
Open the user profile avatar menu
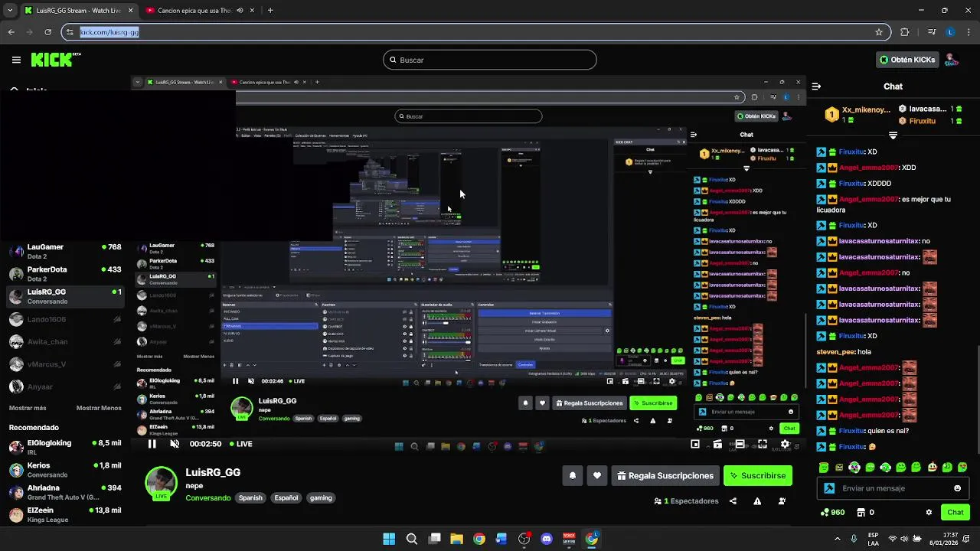[951, 60]
